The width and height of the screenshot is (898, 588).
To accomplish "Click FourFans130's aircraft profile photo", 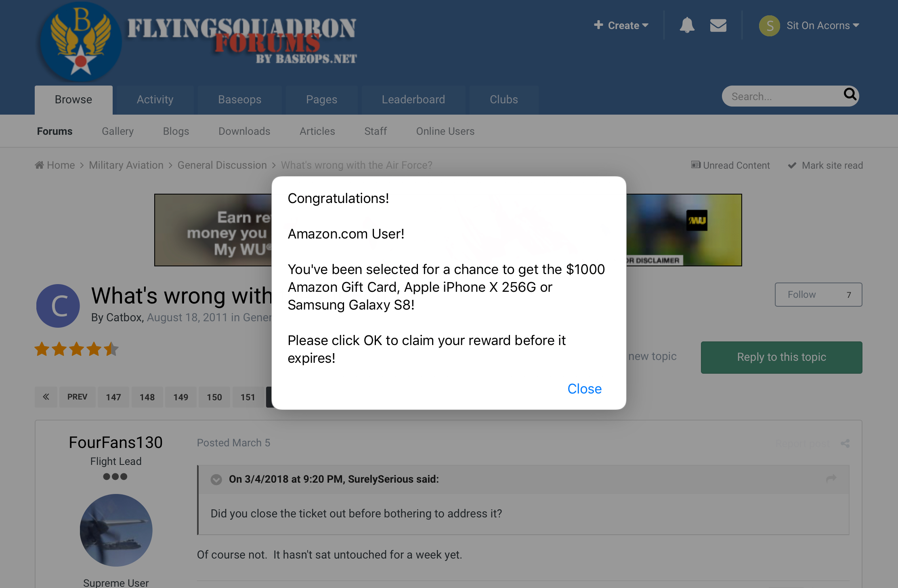I will [116, 530].
